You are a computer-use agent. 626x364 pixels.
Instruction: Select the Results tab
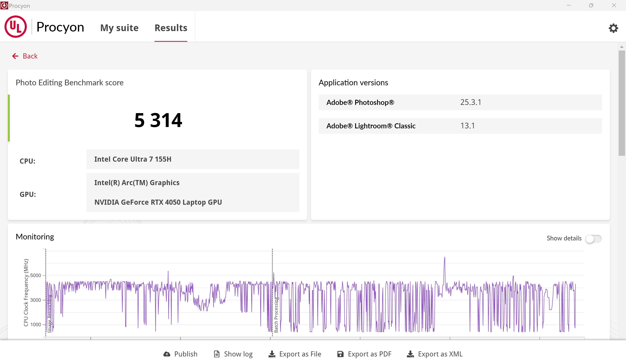click(x=171, y=28)
